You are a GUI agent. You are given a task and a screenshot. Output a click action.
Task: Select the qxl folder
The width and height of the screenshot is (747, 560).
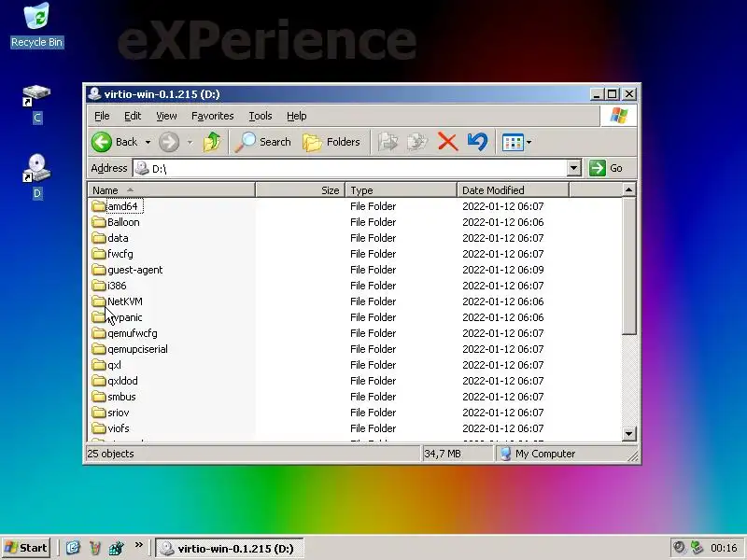pos(106,365)
